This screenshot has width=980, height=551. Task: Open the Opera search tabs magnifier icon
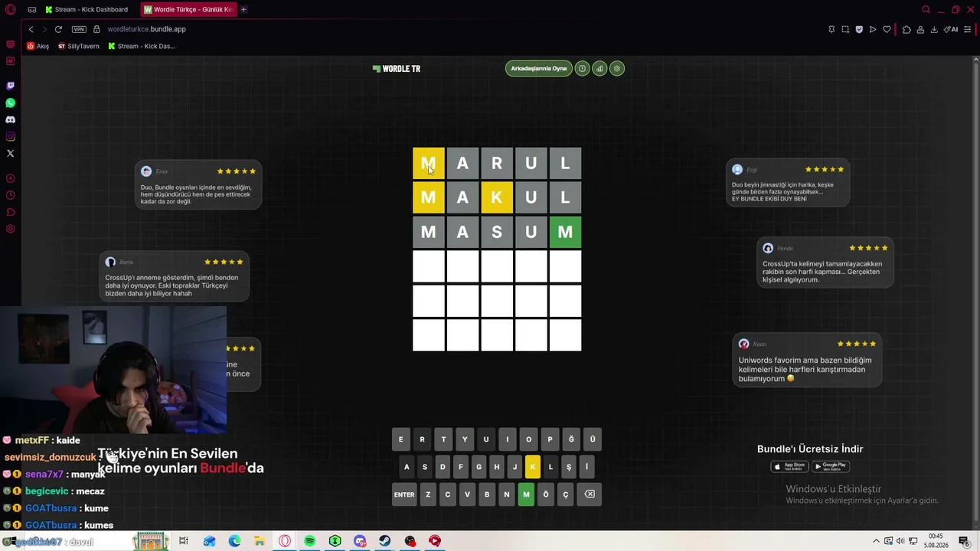click(926, 9)
